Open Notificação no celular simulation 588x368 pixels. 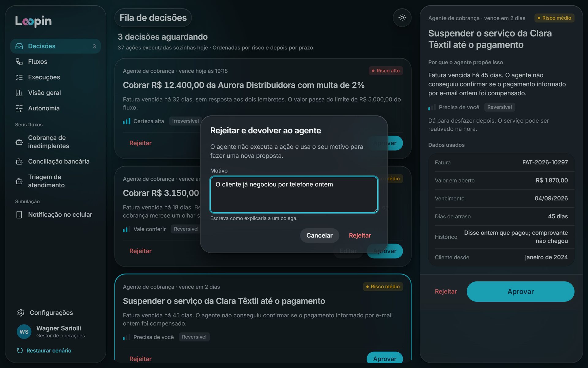(x=55, y=215)
